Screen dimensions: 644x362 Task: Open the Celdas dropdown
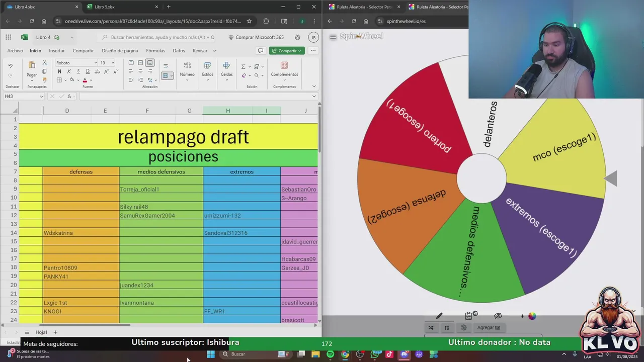click(226, 70)
